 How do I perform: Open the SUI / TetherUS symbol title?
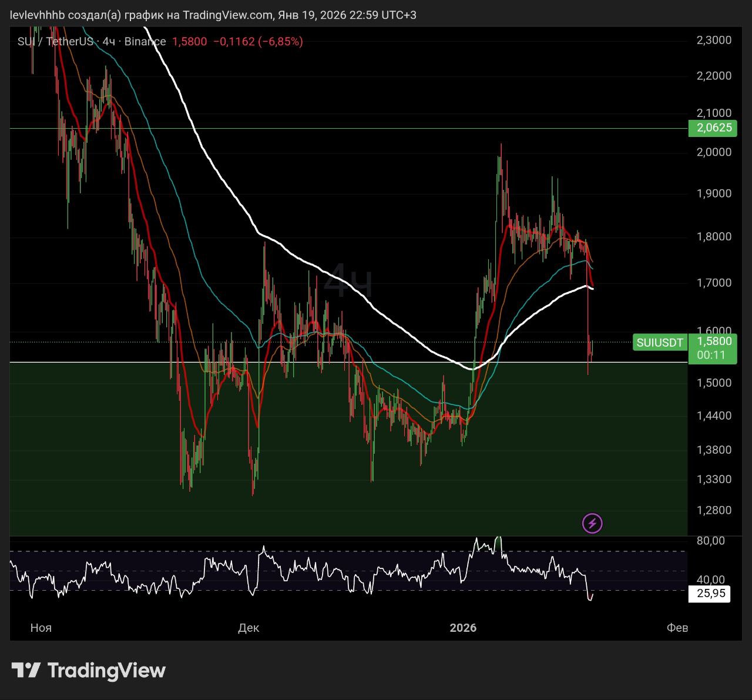click(55, 42)
